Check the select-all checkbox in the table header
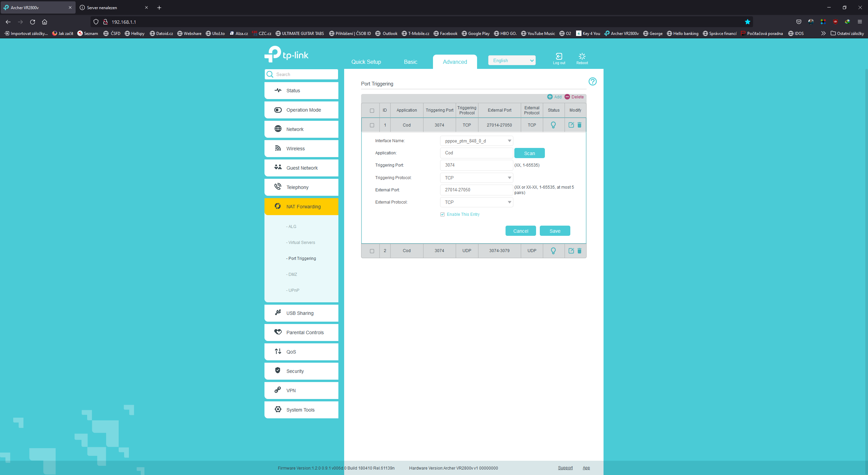The image size is (868, 475). pos(372,111)
